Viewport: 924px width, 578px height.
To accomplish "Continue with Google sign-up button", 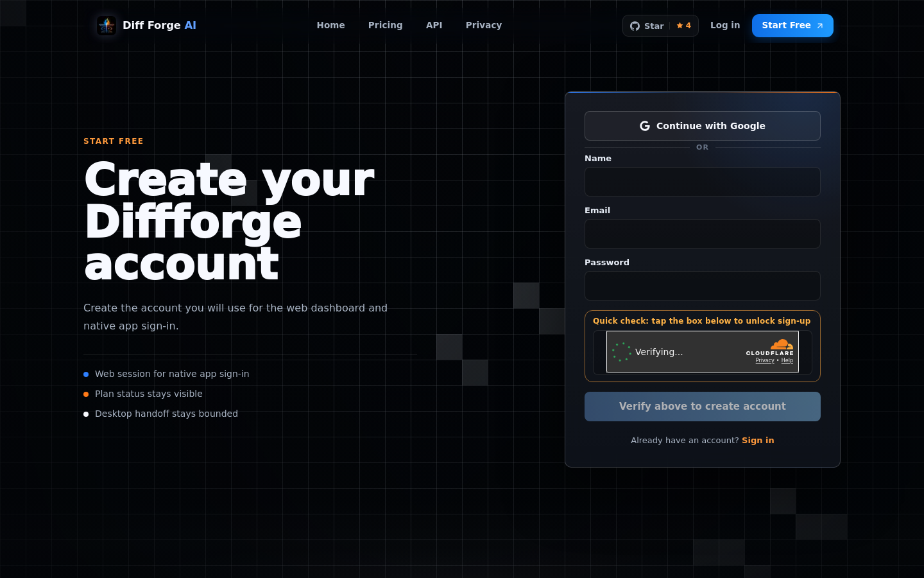I will [702, 126].
